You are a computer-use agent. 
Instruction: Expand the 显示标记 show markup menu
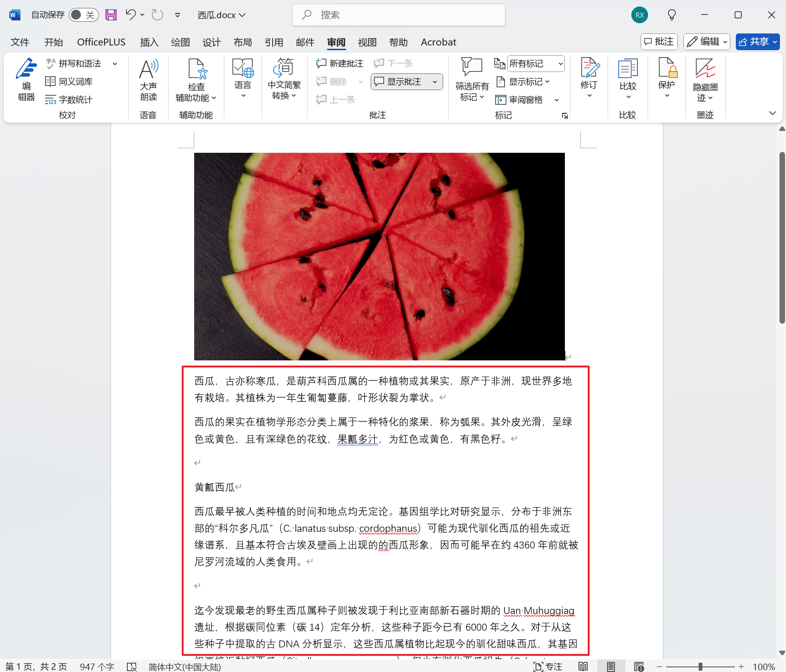(x=524, y=82)
